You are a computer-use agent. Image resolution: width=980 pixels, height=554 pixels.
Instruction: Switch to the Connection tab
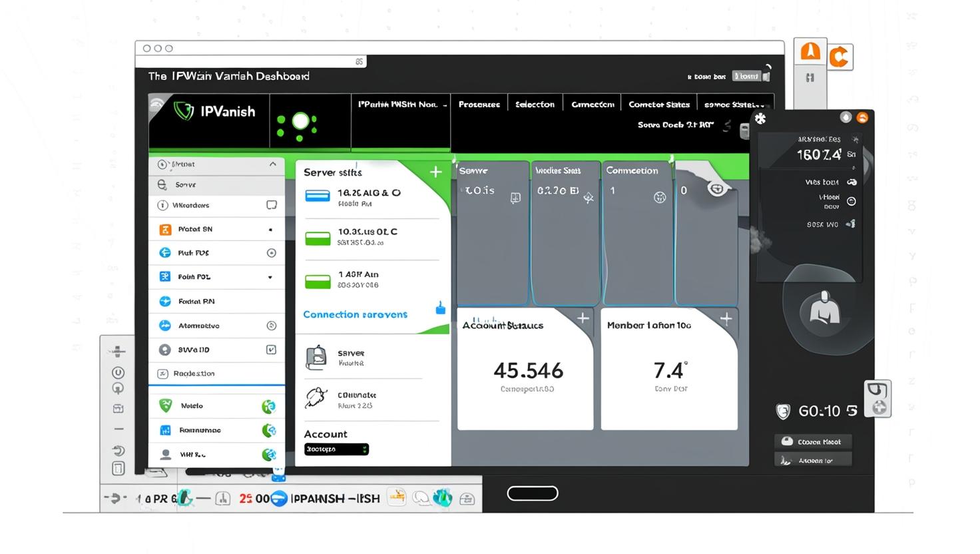593,105
